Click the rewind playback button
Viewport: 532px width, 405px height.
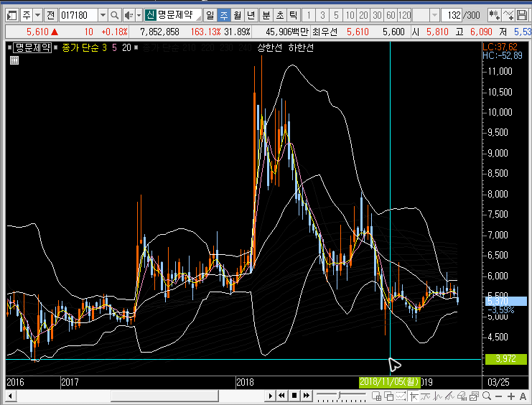tap(281, 396)
